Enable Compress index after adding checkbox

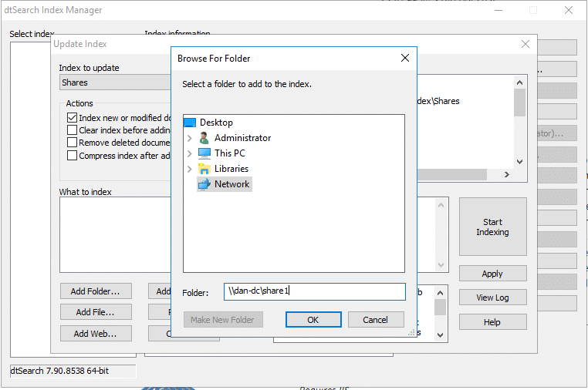[x=73, y=155]
